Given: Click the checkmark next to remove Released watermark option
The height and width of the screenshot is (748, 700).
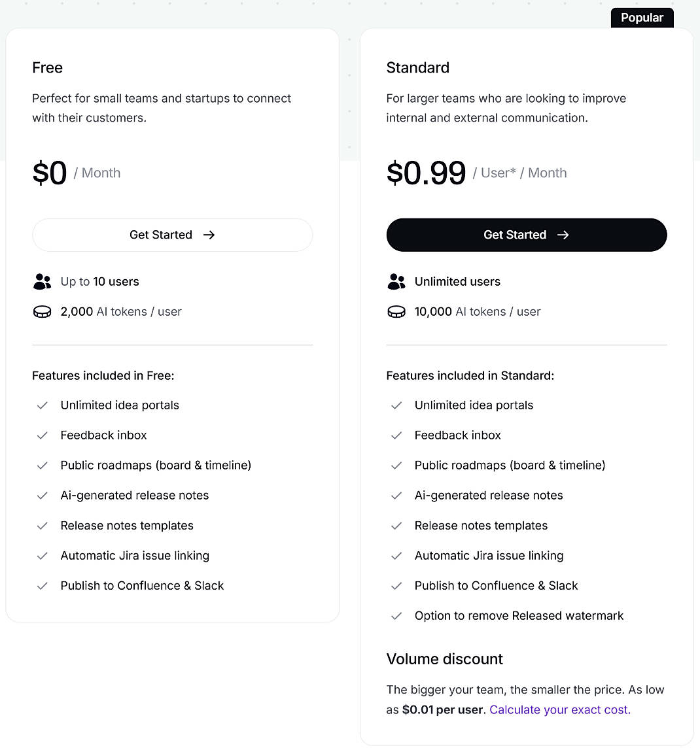Looking at the screenshot, I should pos(396,616).
